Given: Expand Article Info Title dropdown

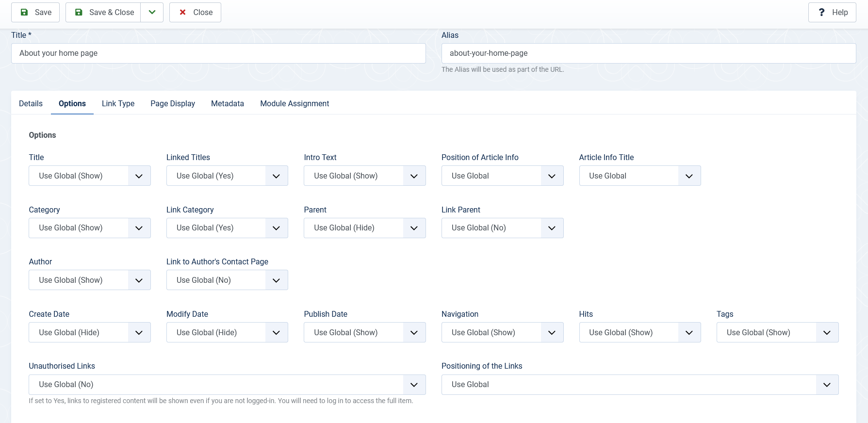Looking at the screenshot, I should (640, 176).
